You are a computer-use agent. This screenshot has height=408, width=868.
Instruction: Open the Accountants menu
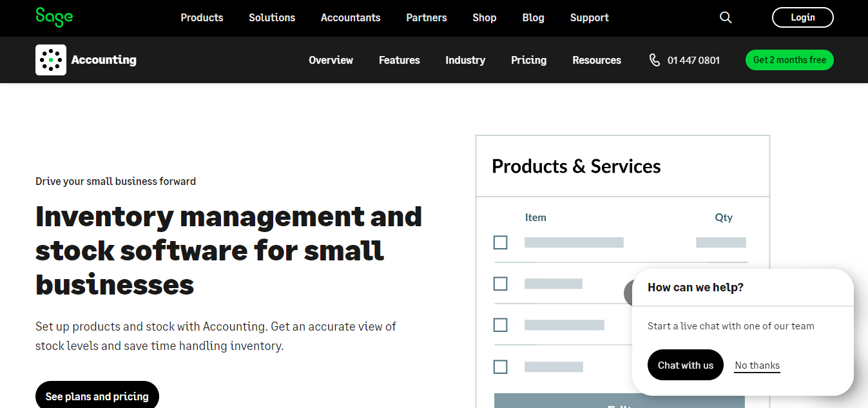[x=351, y=17]
